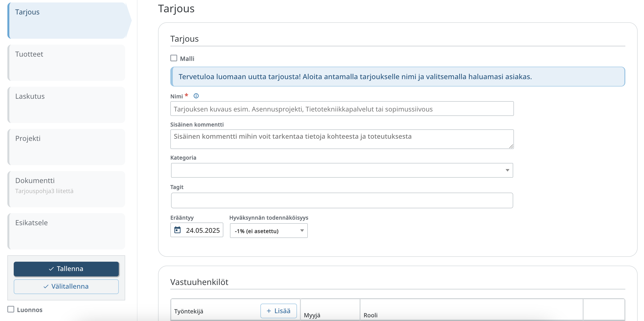Focus the Nimi text field
This screenshot has height=321, width=644.
click(342, 109)
